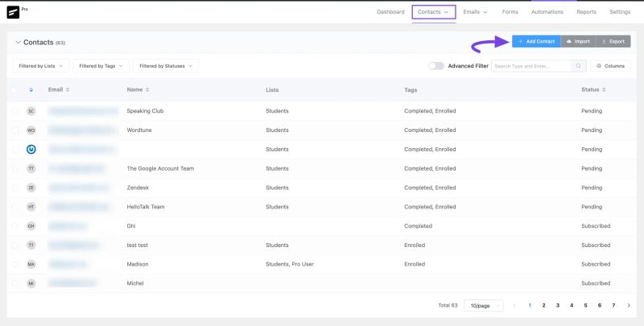The width and height of the screenshot is (644, 326).
Task: Toggle the Advanced Filter switch
Action: [x=436, y=66]
